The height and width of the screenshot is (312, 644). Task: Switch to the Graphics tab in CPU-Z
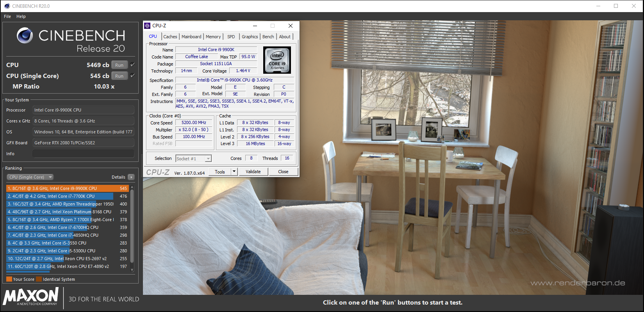point(250,37)
